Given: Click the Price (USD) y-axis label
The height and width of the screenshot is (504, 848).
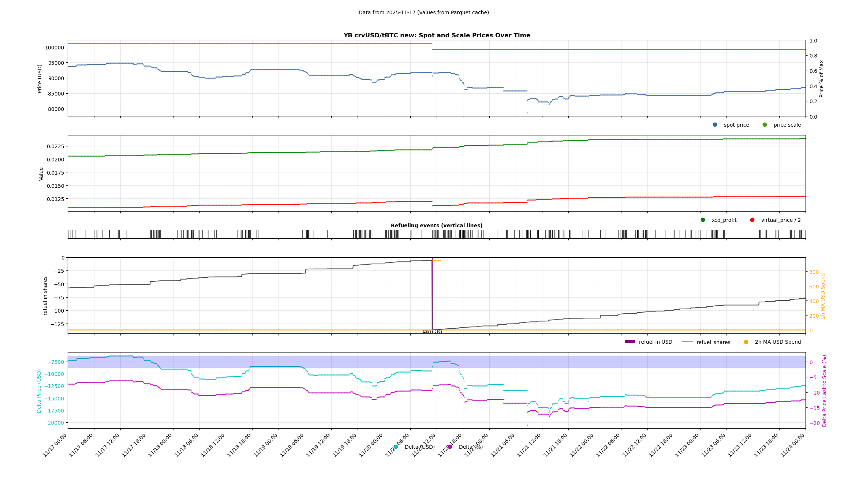Looking at the screenshot, I should pos(40,79).
